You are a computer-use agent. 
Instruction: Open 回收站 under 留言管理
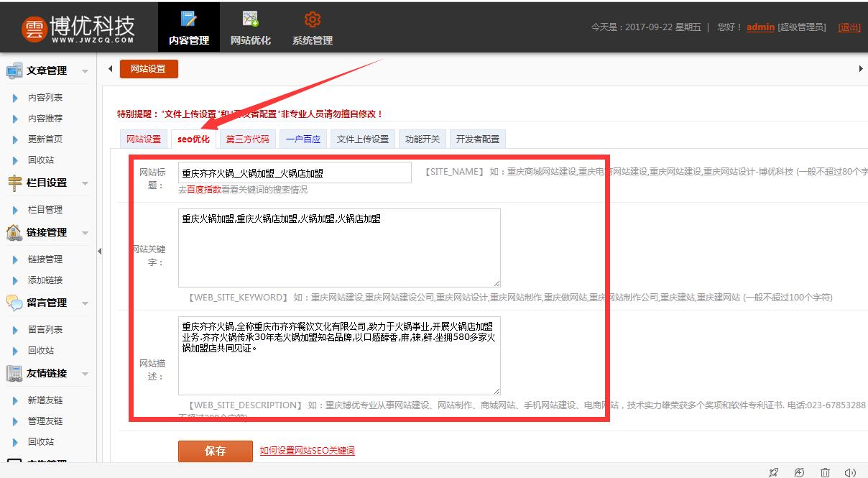coord(41,350)
